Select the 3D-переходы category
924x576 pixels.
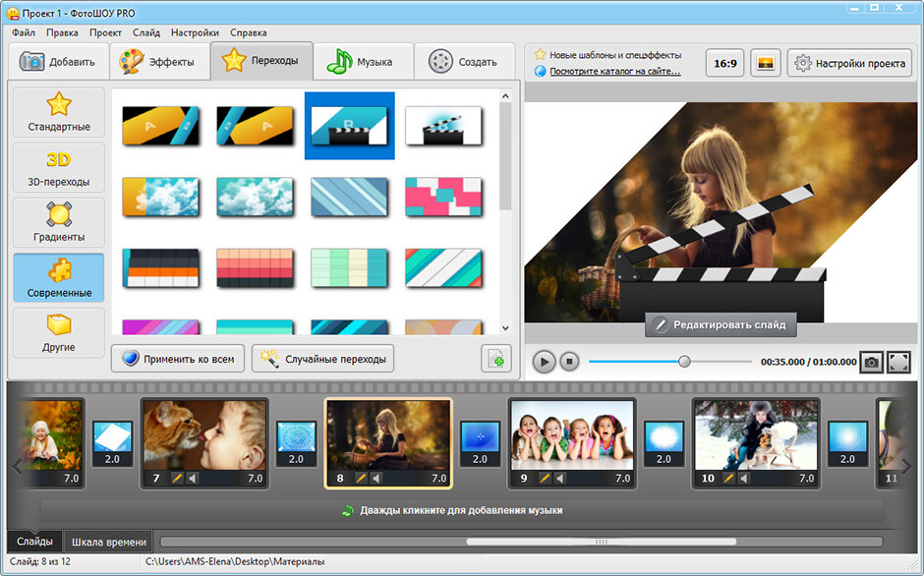59,168
